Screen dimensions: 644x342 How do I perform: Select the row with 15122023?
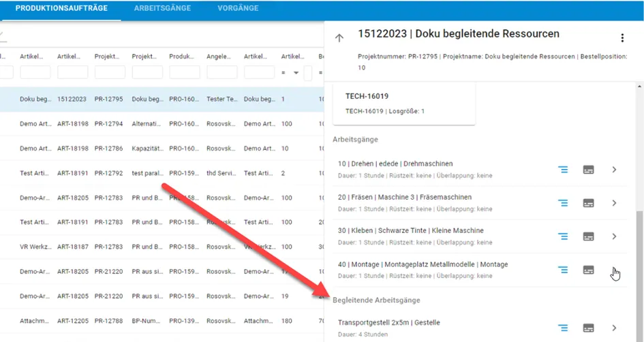(162, 99)
